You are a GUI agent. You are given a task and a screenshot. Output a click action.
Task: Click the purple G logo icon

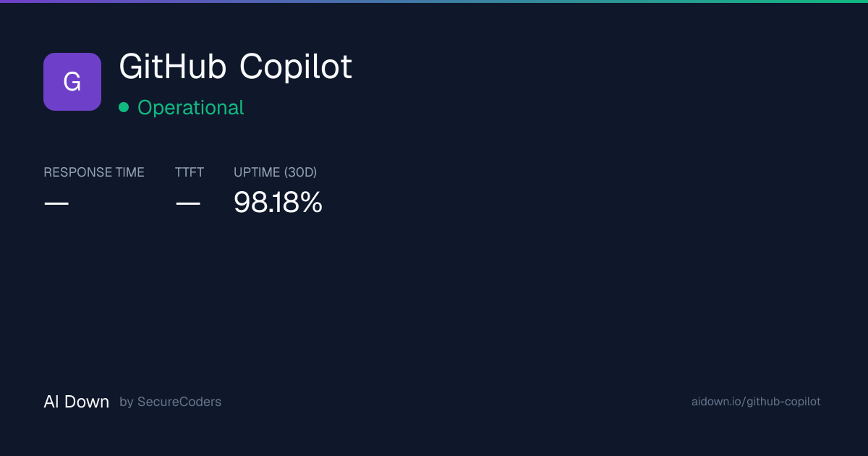(x=72, y=82)
